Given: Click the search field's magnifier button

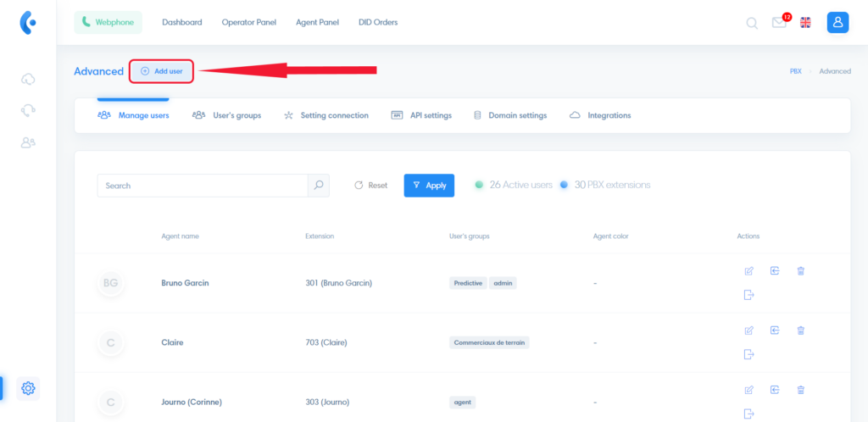Looking at the screenshot, I should pos(319,186).
